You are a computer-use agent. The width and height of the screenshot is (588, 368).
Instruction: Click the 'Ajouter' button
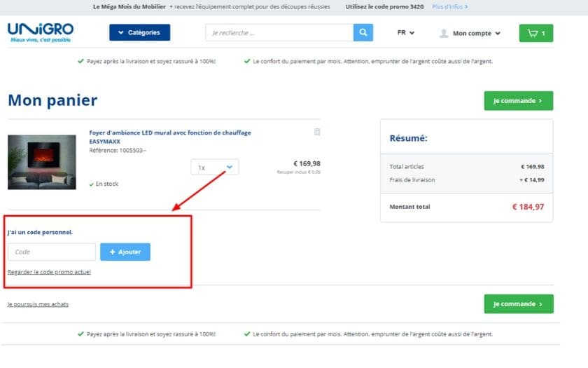[125, 252]
